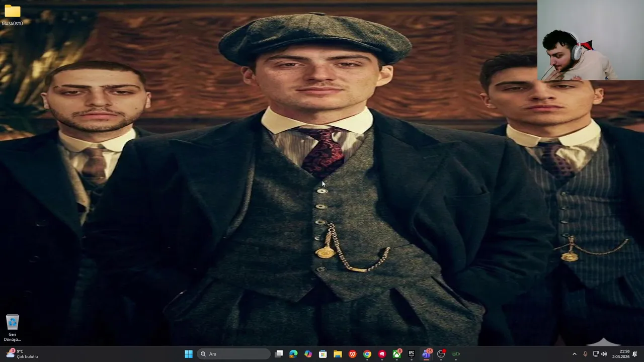The image size is (644, 362).
Task: Open the Geri Dönüşüm recycle bin
Action: pyautogui.click(x=12, y=328)
